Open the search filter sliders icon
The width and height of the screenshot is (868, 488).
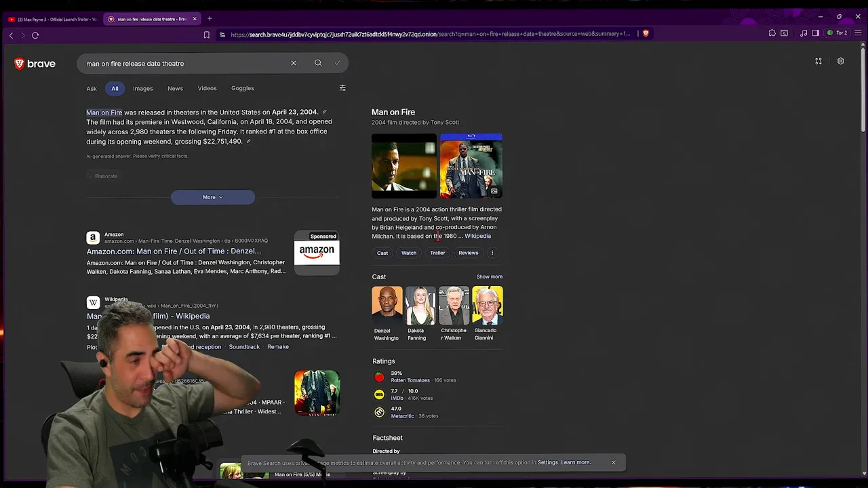(342, 88)
